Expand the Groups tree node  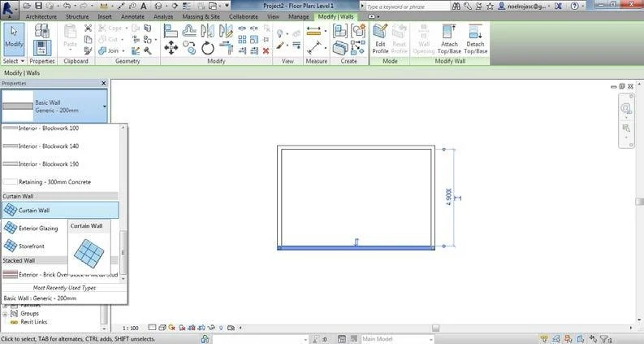(x=6, y=314)
